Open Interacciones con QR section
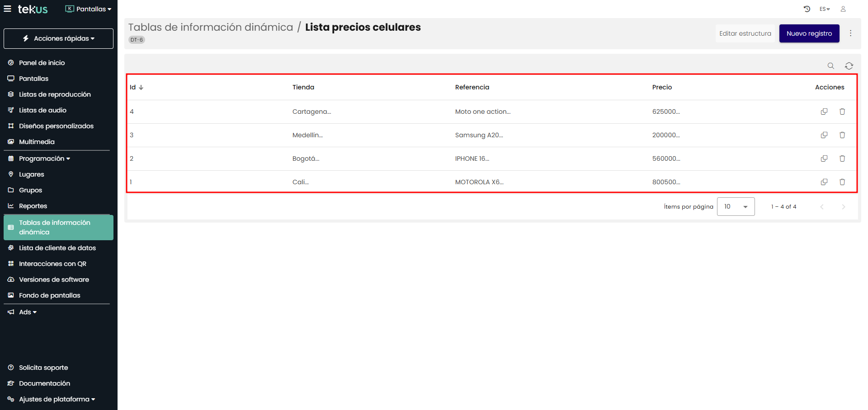This screenshot has height=410, width=868. 52,264
